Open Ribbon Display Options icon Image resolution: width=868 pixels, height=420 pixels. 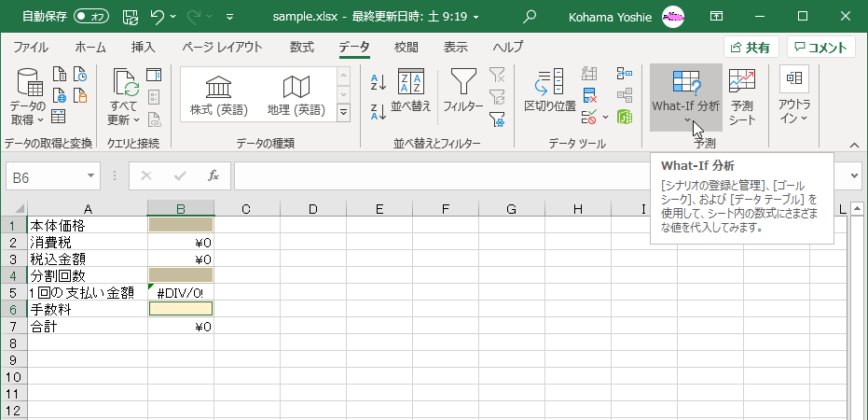[716, 16]
